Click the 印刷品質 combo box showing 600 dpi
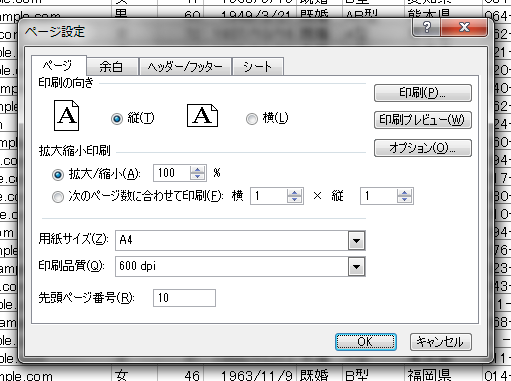The image size is (511, 381). tap(240, 267)
